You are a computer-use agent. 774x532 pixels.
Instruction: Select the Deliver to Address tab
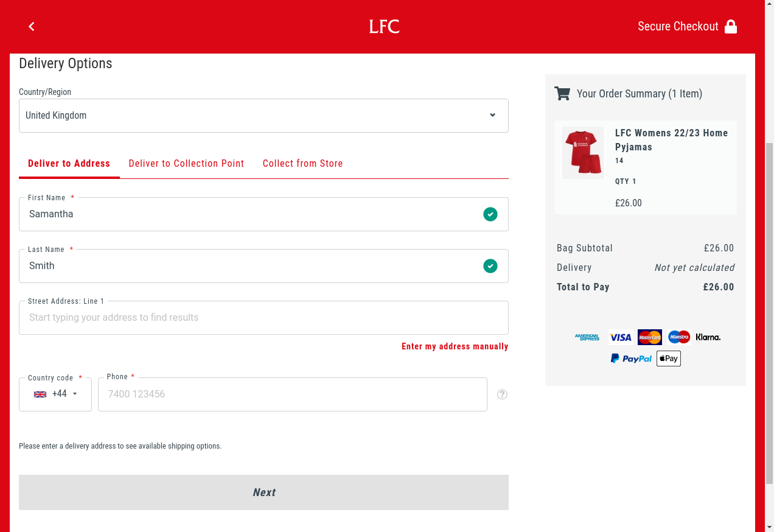[x=69, y=164]
